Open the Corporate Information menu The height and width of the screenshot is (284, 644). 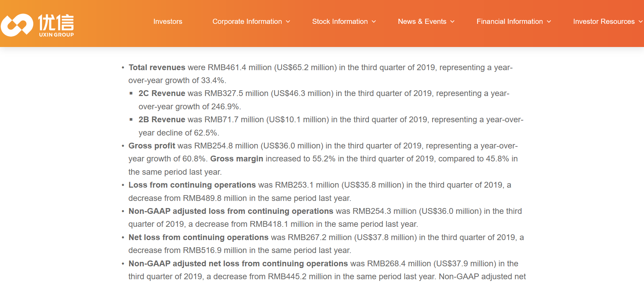point(247,21)
